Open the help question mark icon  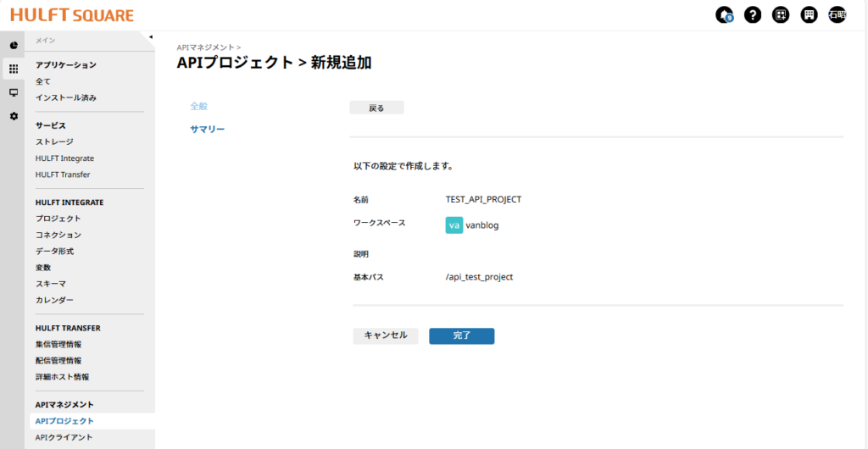point(753,15)
